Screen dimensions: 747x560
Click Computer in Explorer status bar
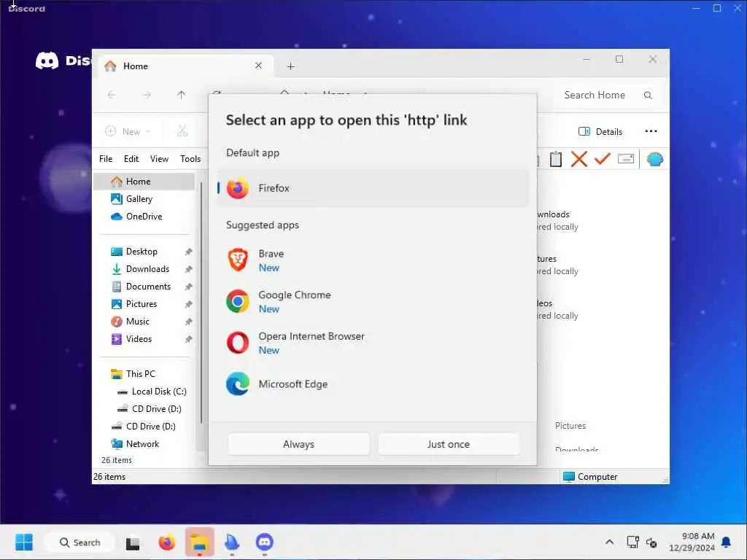(x=590, y=477)
